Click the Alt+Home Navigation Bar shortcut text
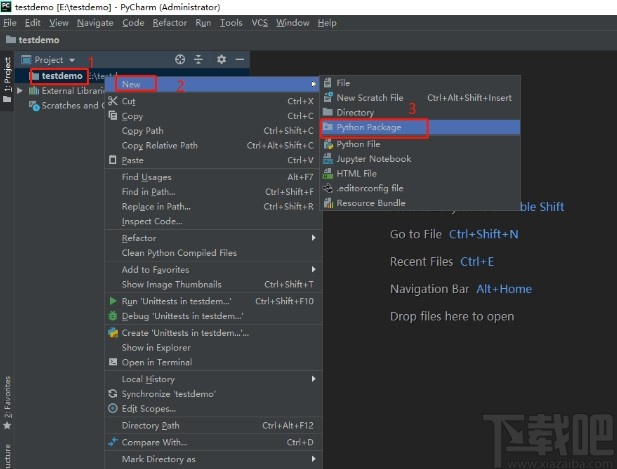 point(504,289)
